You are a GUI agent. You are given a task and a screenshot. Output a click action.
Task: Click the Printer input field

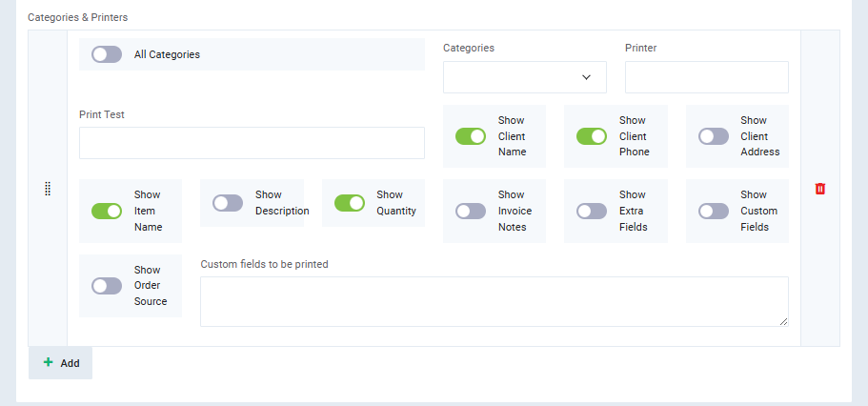tap(706, 77)
